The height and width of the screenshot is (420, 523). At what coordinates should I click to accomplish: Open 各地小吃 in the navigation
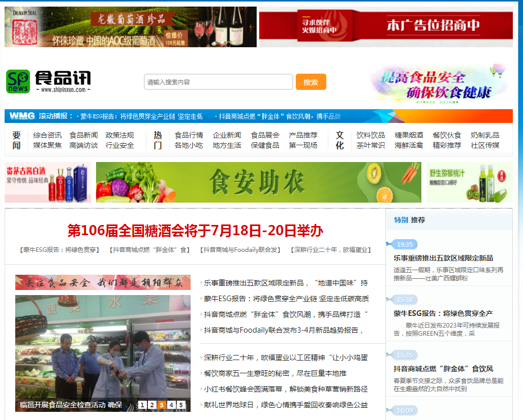[x=189, y=145]
